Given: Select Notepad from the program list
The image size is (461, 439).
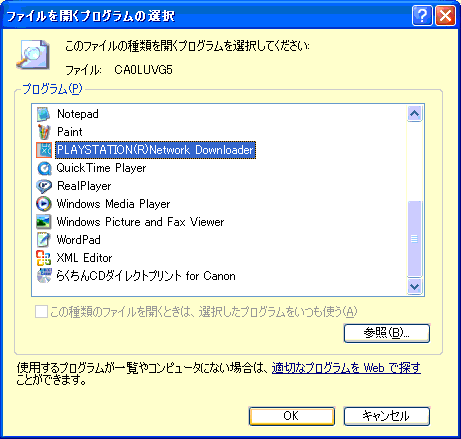Looking at the screenshot, I should [x=78, y=114].
